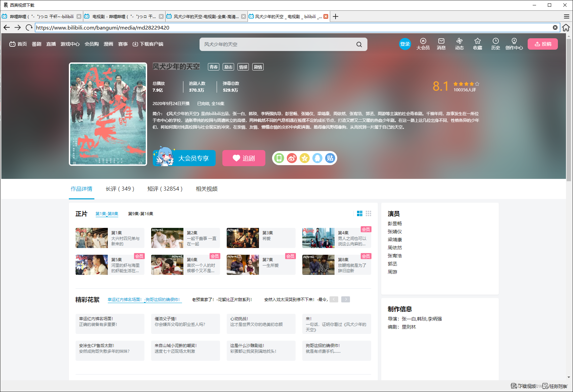Close the active 风犬少年的天空_电视剧 tab
The width and height of the screenshot is (573, 392).
click(326, 16)
